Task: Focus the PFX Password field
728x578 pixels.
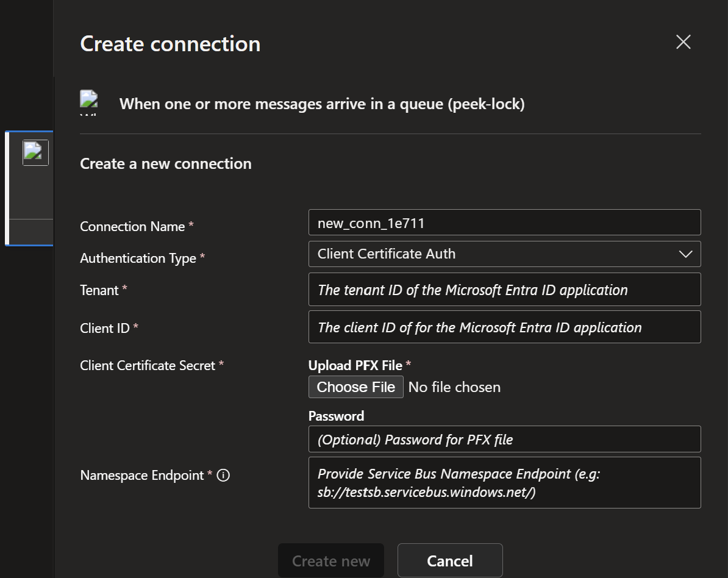Action: point(504,439)
